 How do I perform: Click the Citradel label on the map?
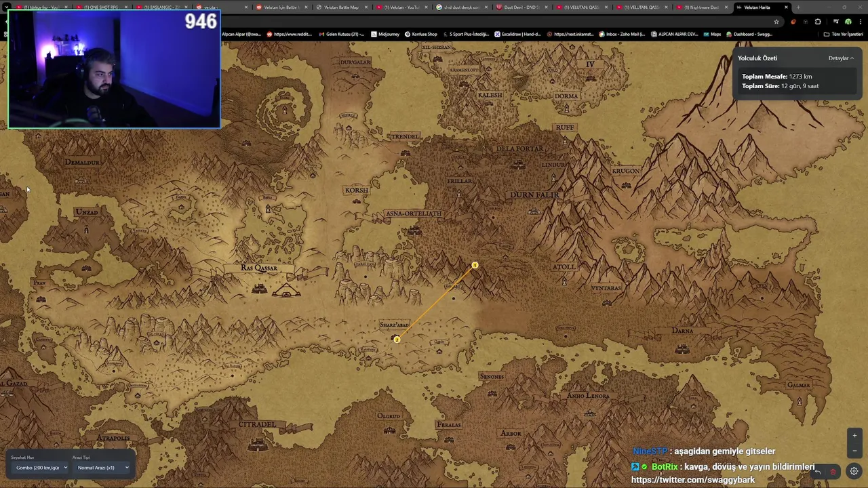[257, 425]
